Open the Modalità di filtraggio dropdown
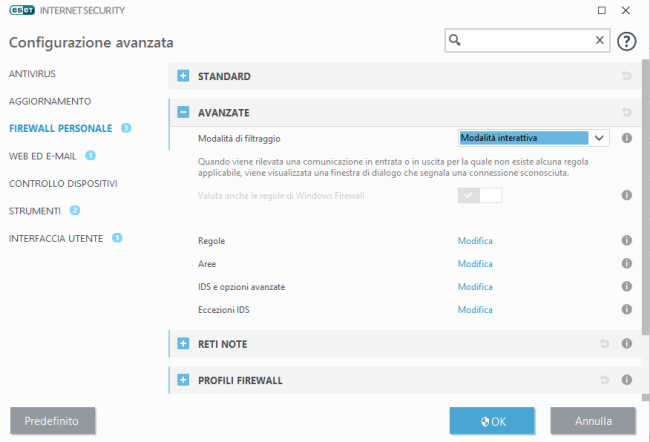Screen dimensions: 650x442 pyautogui.click(x=533, y=138)
